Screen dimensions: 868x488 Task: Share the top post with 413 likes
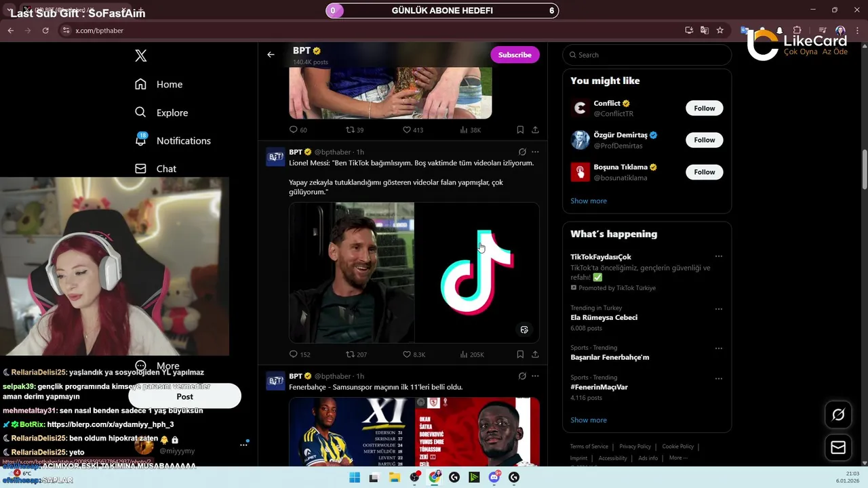[535, 129]
